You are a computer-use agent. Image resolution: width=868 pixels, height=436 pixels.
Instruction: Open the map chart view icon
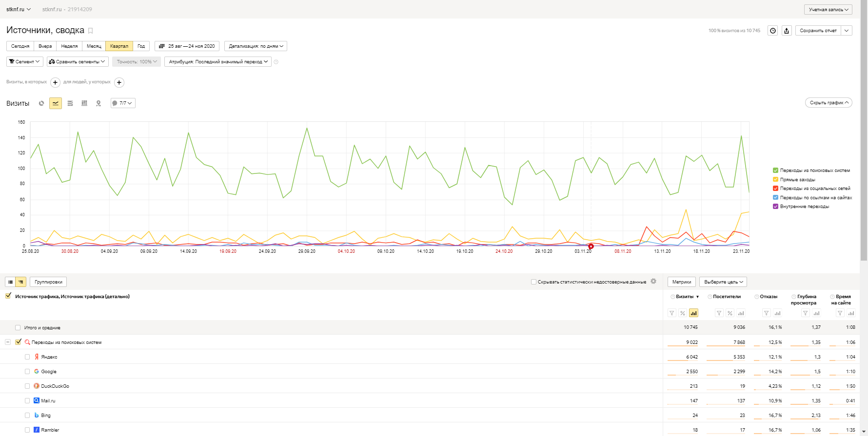click(99, 103)
